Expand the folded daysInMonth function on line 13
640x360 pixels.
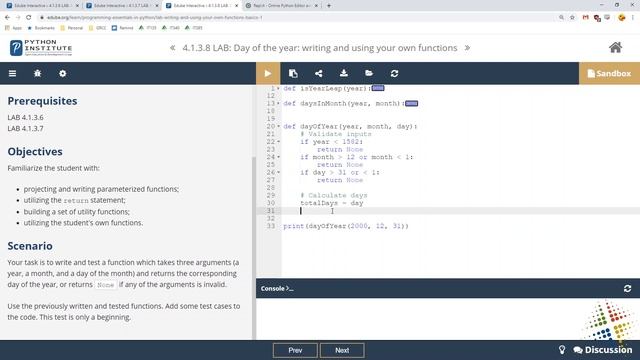278,103
